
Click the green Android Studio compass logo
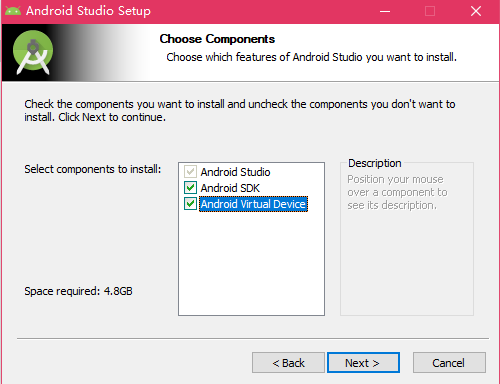click(33, 52)
